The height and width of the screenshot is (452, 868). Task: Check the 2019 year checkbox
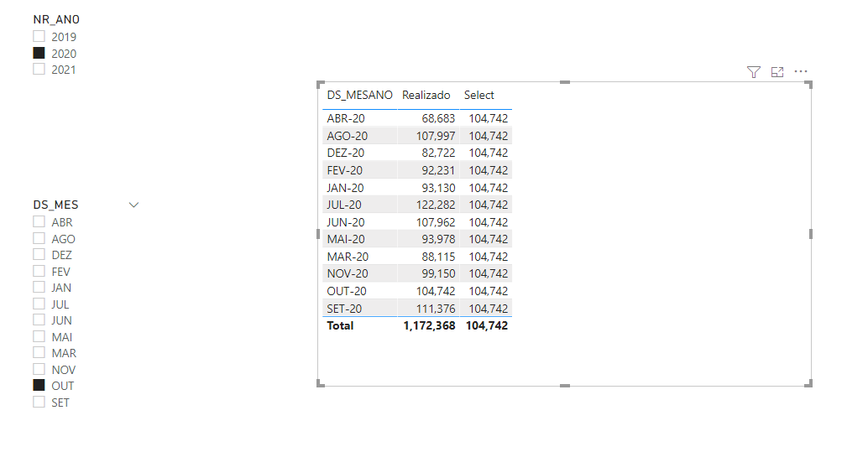click(39, 37)
